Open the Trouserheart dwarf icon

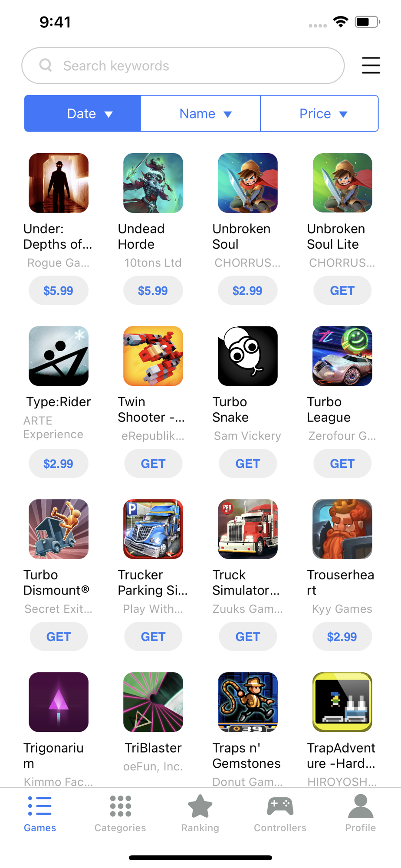(342, 529)
